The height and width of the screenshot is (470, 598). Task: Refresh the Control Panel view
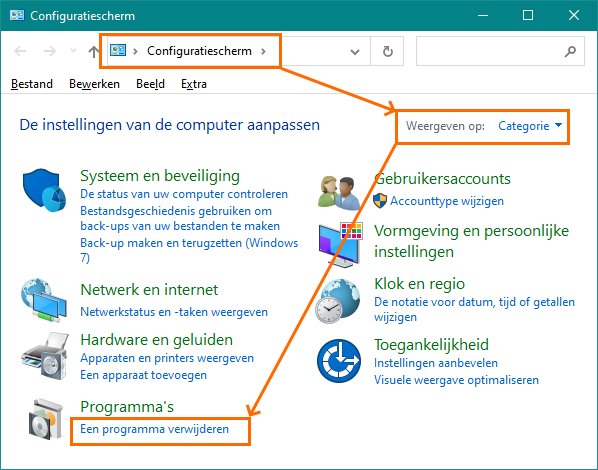click(387, 51)
